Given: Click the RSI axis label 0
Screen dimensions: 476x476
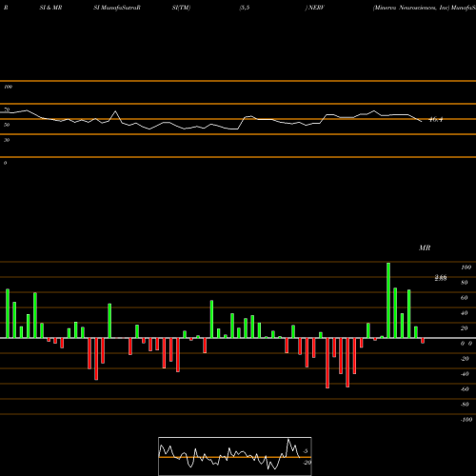Looking at the screenshot, I should 5,163.
